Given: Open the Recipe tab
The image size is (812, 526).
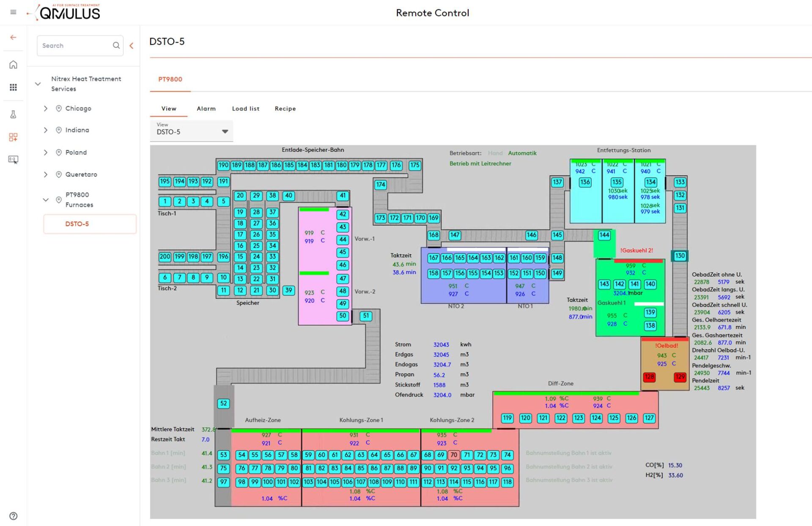Looking at the screenshot, I should point(285,109).
